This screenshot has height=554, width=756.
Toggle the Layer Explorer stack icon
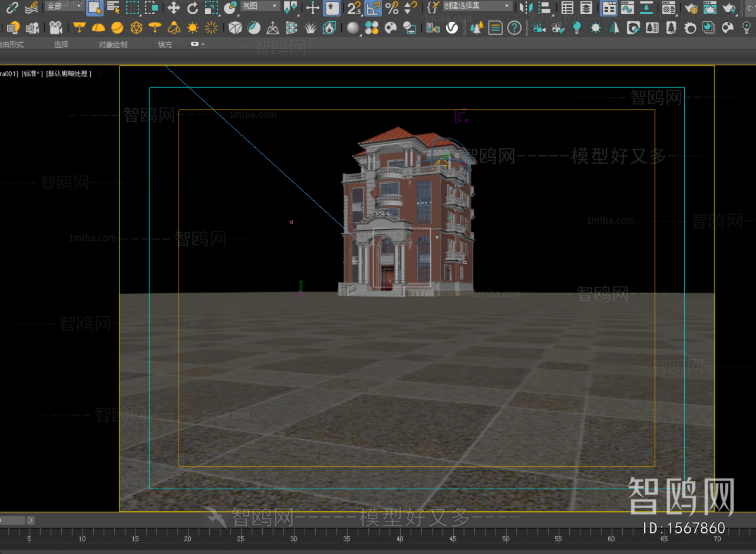pyautogui.click(x=586, y=7)
